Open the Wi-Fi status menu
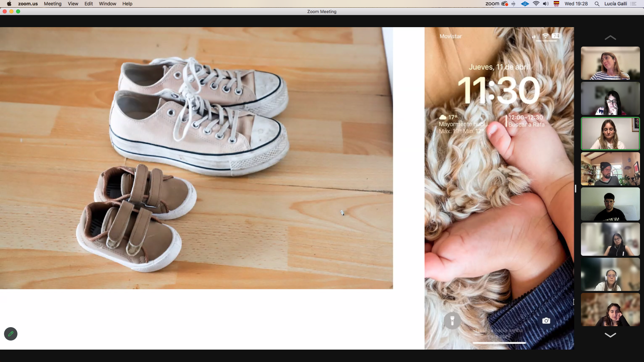 point(536,4)
